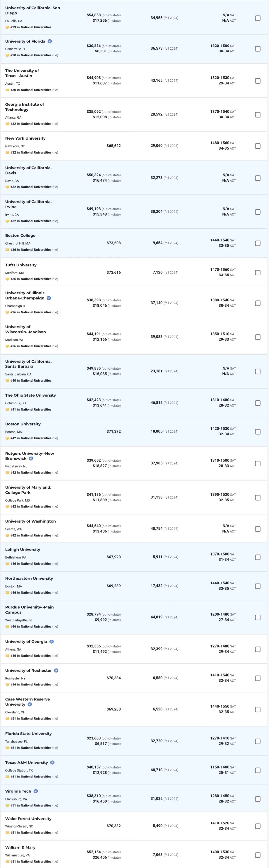Check the University of Washington compare box
The width and height of the screenshot is (269, 868).
(x=258, y=529)
